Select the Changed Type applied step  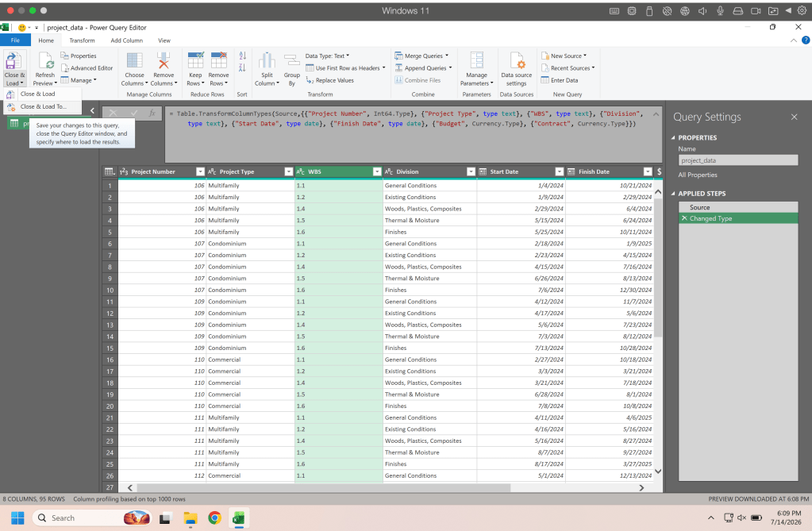pos(738,218)
